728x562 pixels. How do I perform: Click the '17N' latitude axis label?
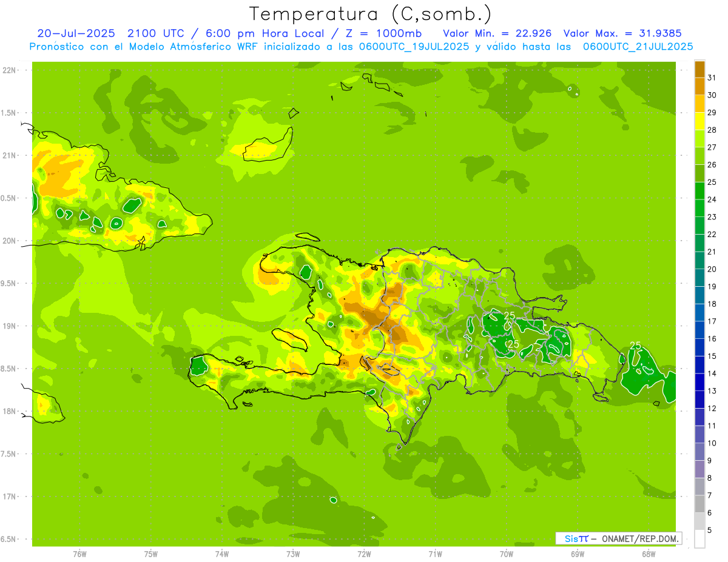tap(9, 497)
